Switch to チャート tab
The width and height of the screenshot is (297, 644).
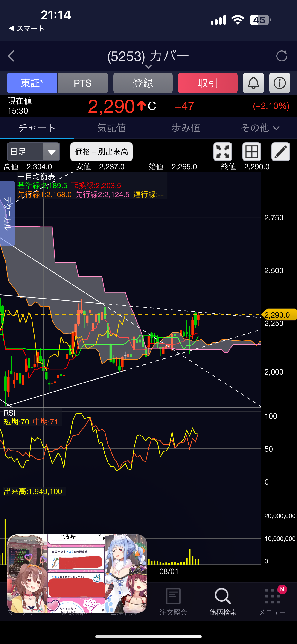click(x=37, y=128)
